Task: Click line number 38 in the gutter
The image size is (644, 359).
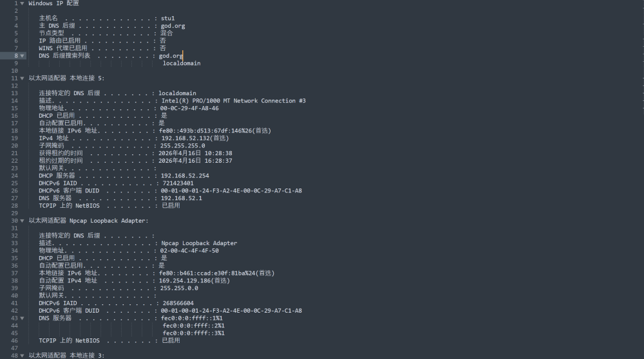Action: point(14,273)
